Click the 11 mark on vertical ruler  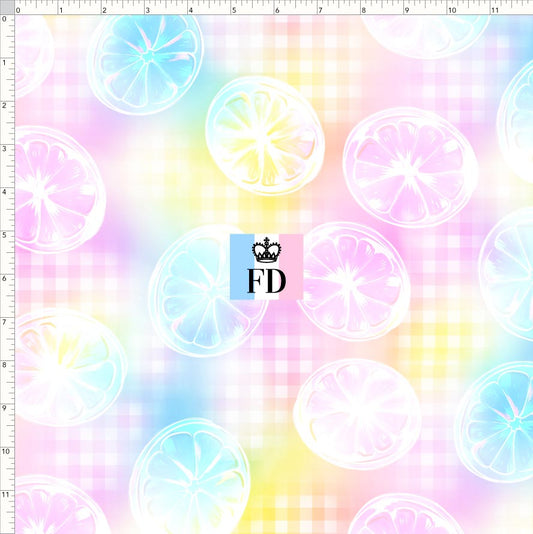[x=5, y=494]
